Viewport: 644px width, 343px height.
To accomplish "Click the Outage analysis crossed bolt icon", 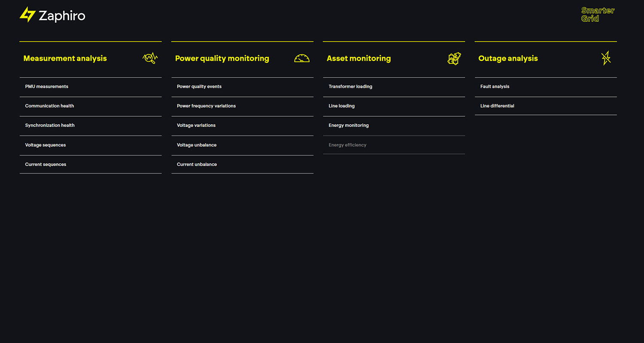I will [x=606, y=58].
